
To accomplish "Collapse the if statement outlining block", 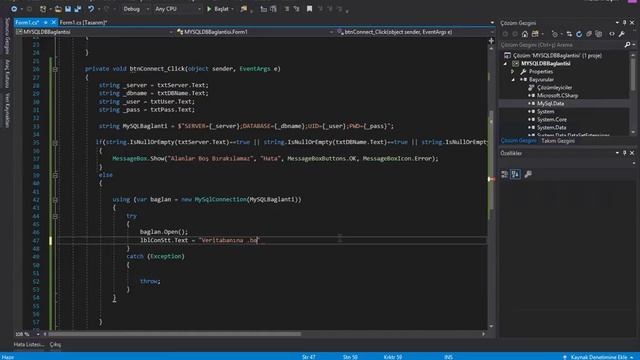I will 55,142.
